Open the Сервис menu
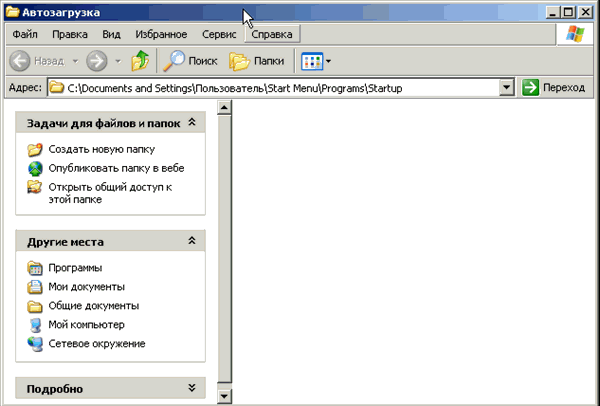 coord(219,34)
